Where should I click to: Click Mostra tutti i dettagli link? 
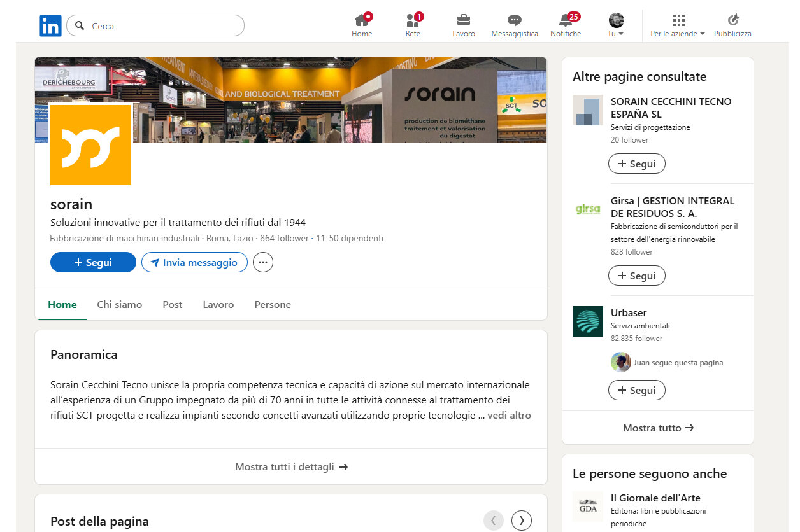(291, 466)
